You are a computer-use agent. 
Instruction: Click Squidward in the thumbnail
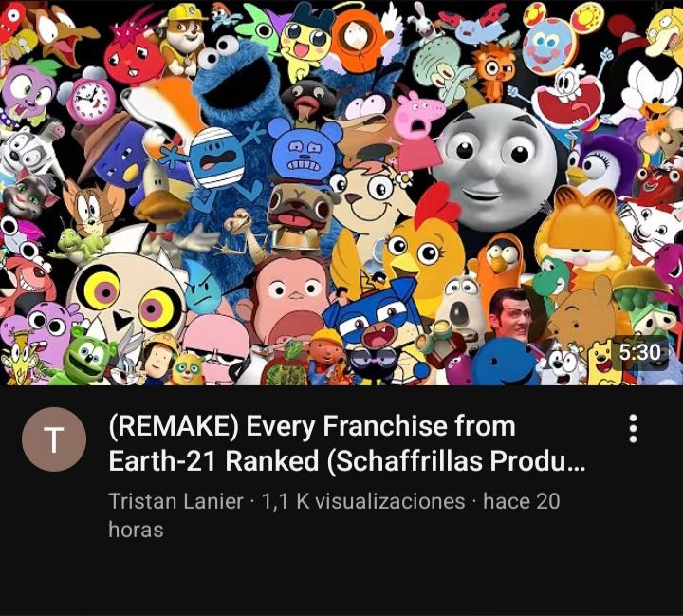[441, 69]
